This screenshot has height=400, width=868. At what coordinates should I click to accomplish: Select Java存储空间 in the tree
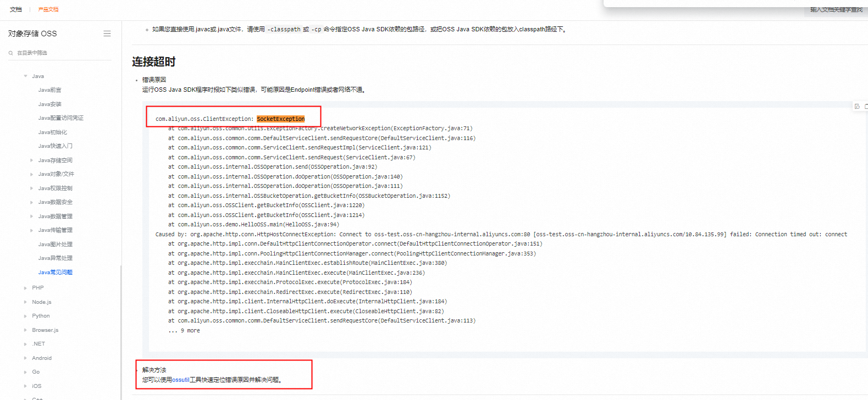[56, 160]
